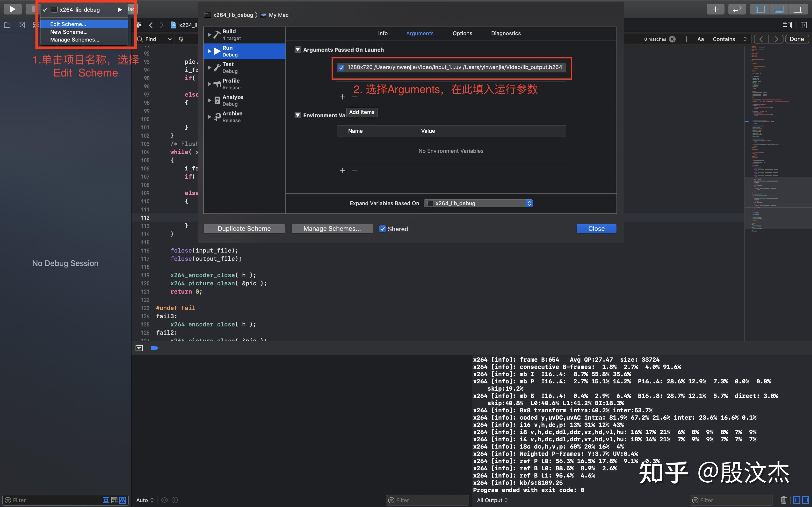Select Edit Scheme from the scheme menu
The image size is (812, 507).
point(68,24)
